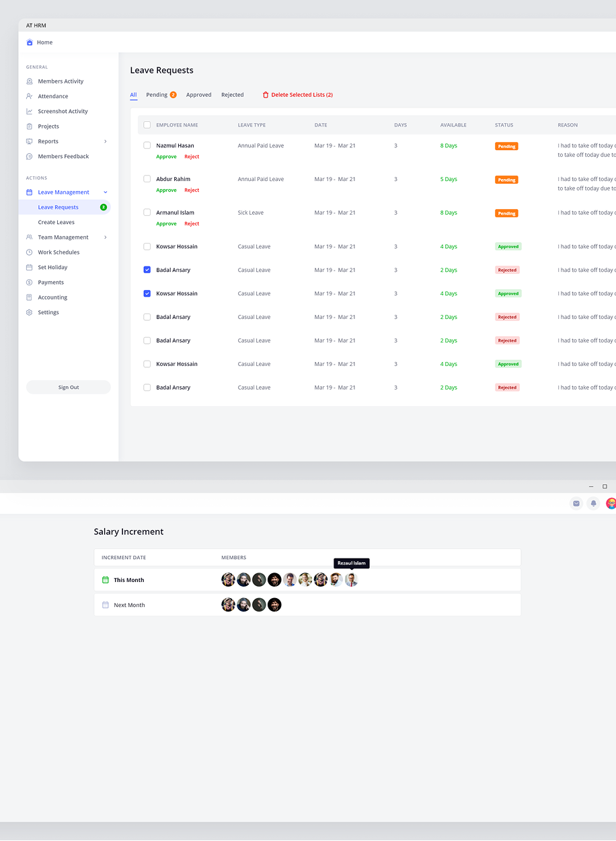Open the user profile avatar in the second window
The width and height of the screenshot is (616, 841).
coord(611,503)
